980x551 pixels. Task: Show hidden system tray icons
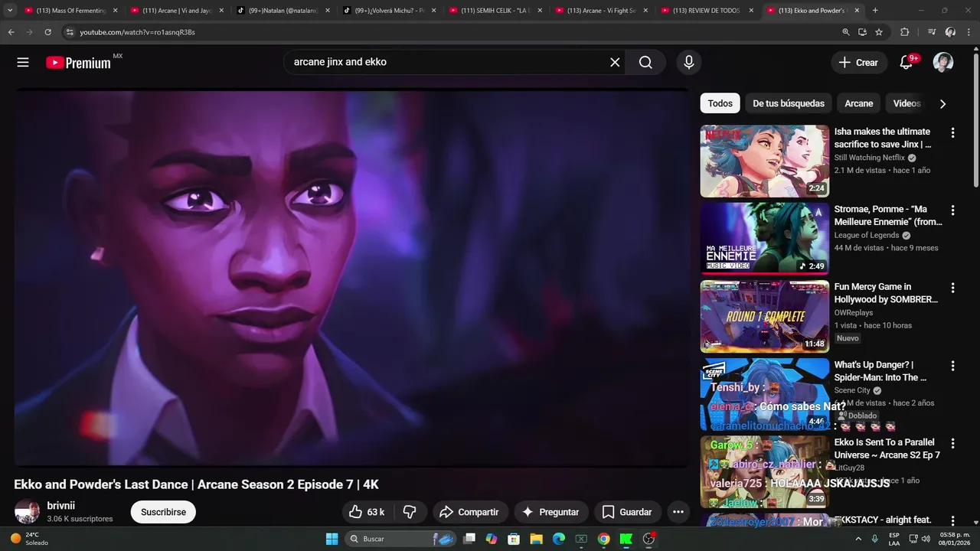coord(859,539)
